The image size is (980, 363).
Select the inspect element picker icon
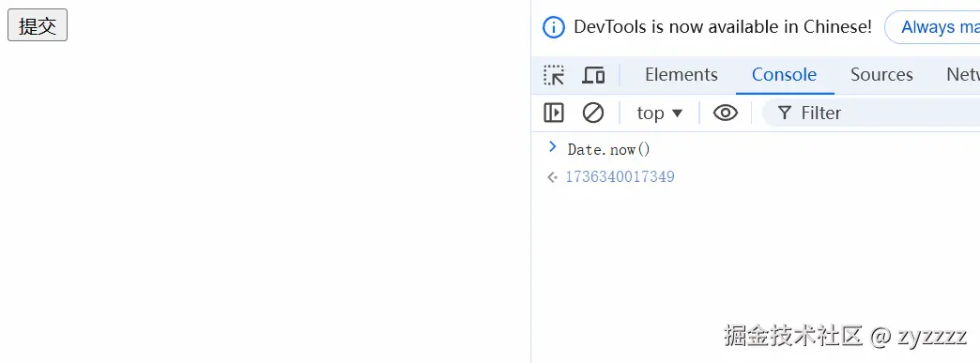554,75
